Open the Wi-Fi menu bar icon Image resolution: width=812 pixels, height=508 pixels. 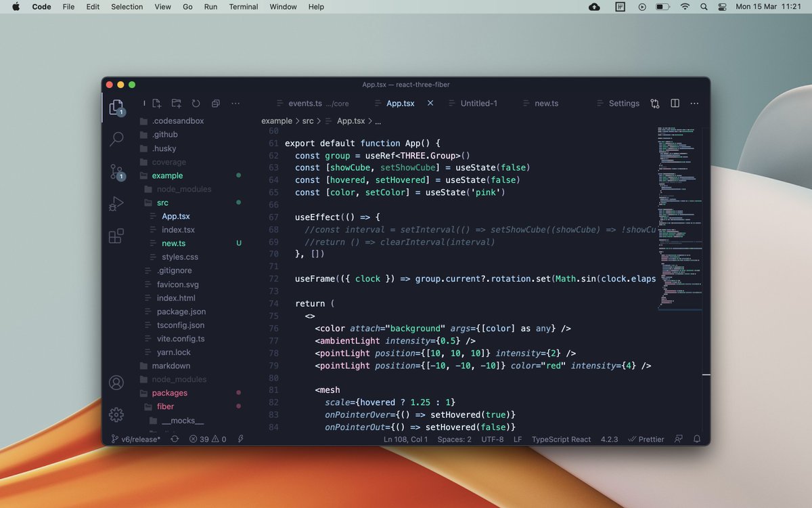pos(685,7)
